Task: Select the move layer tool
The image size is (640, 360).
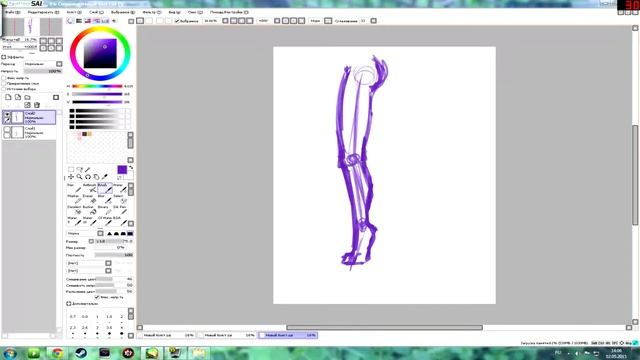Action: [x=71, y=177]
